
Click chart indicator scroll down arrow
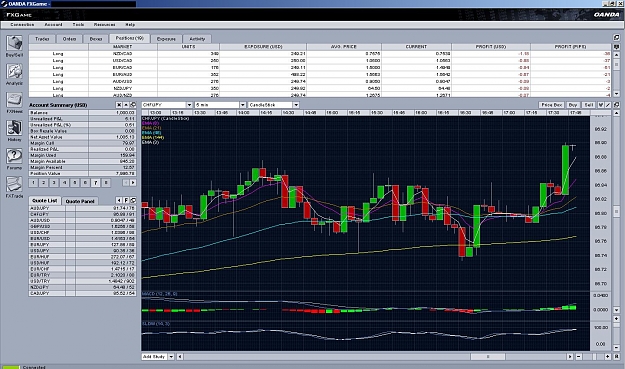[x=616, y=310]
